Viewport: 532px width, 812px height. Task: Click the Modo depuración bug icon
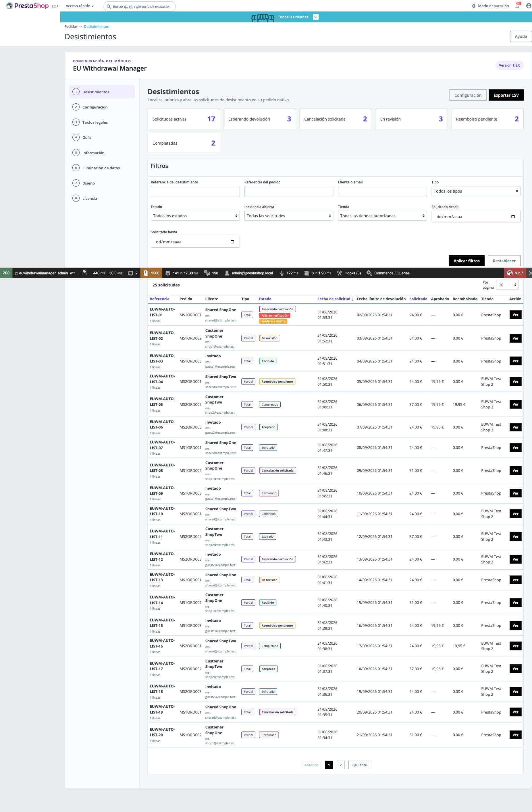point(473,6)
